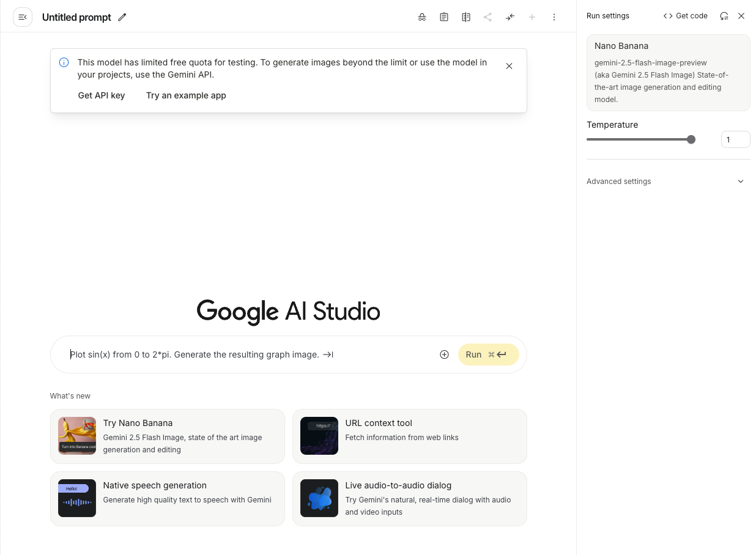Click the Google AI Studio logo text

pyautogui.click(x=289, y=311)
